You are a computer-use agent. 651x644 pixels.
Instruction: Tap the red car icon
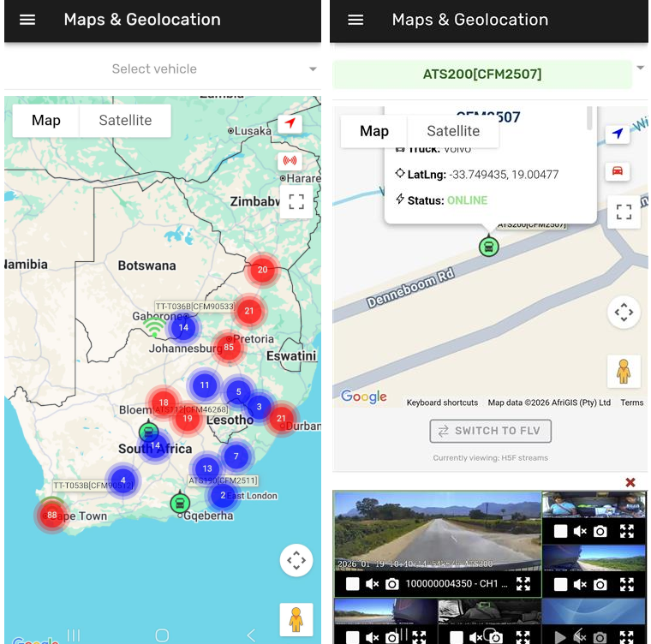(x=618, y=170)
